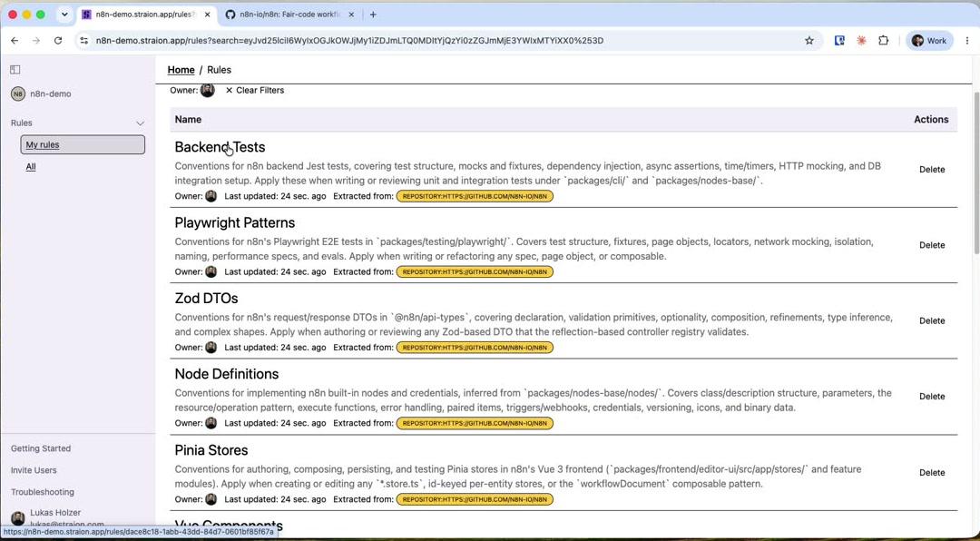The height and width of the screenshot is (541, 980).
Task: Open the tab search dropdown arrow
Action: 64,15
